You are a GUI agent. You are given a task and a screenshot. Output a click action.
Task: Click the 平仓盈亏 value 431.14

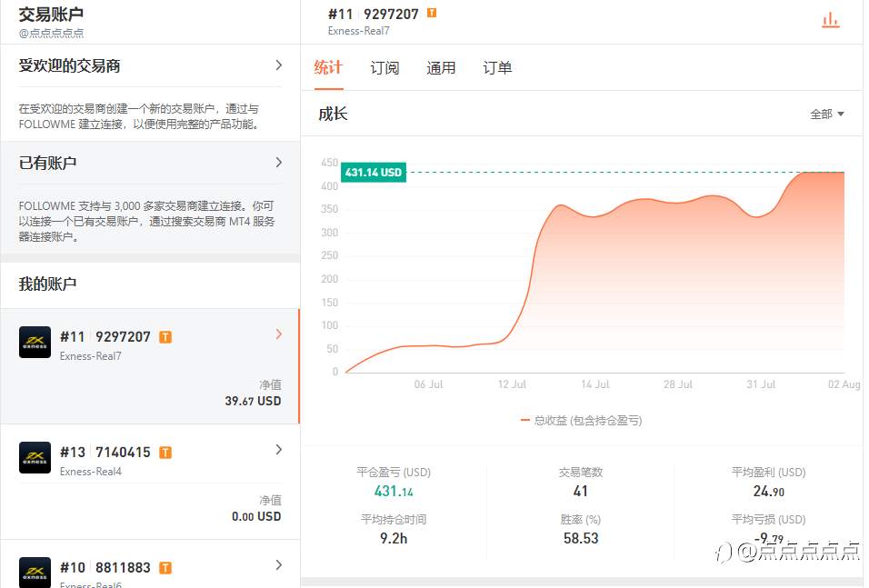394,491
